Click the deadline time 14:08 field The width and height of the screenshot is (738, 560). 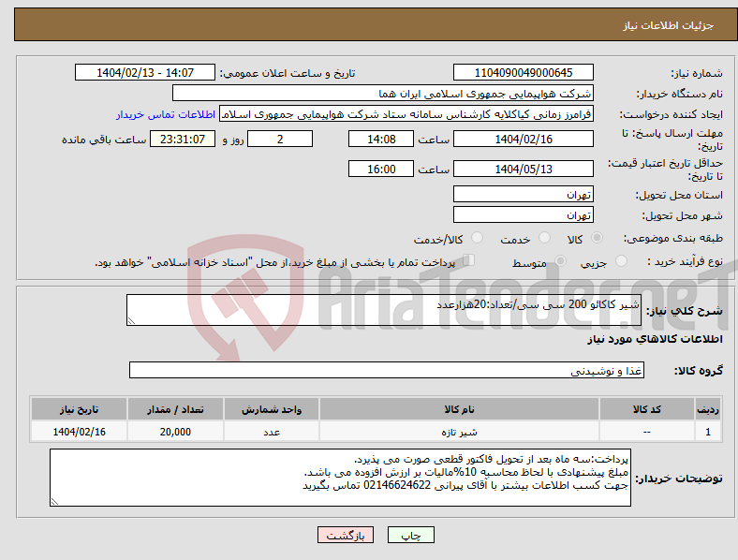(381, 140)
